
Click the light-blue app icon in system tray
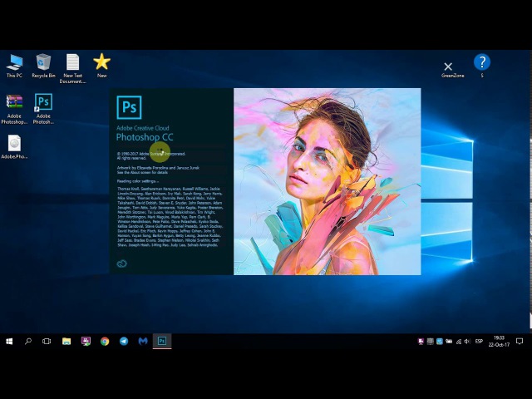point(440,342)
